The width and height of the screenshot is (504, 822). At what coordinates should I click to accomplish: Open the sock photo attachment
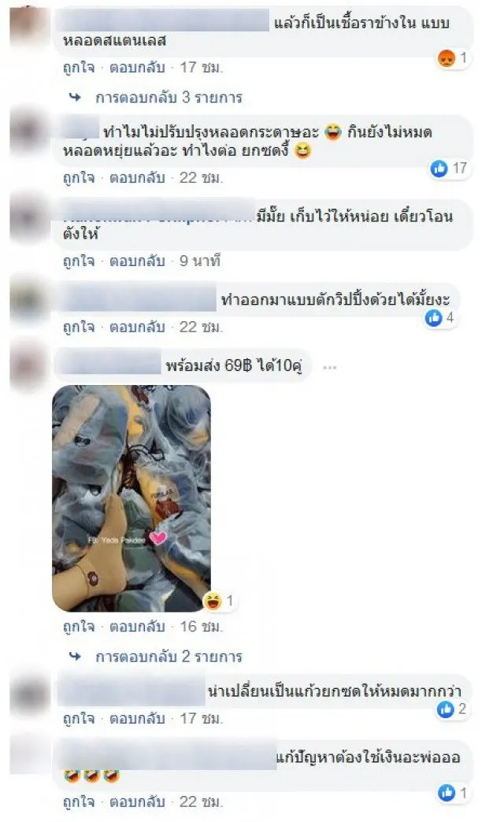pyautogui.click(x=132, y=498)
